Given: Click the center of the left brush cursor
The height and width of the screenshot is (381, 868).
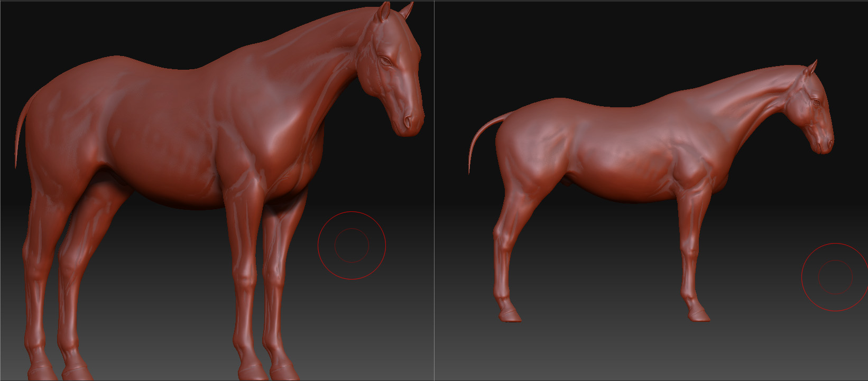Looking at the screenshot, I should [352, 246].
